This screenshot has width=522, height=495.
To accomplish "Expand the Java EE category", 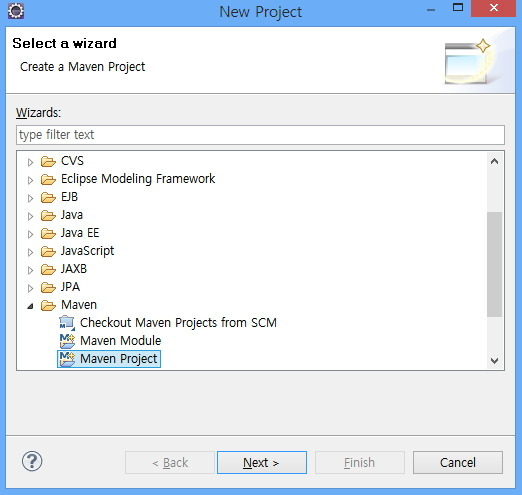I will [30, 234].
